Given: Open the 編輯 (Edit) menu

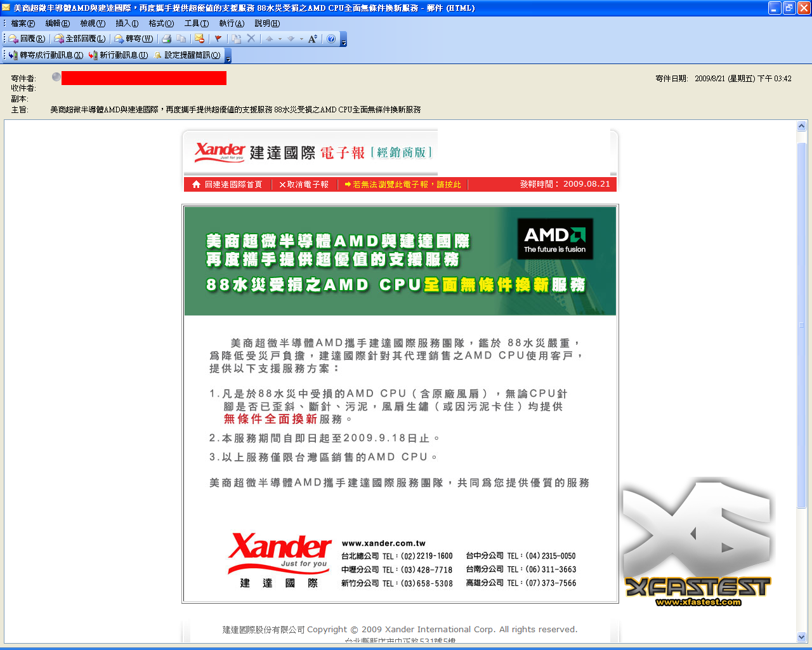Looking at the screenshot, I should click(58, 23).
